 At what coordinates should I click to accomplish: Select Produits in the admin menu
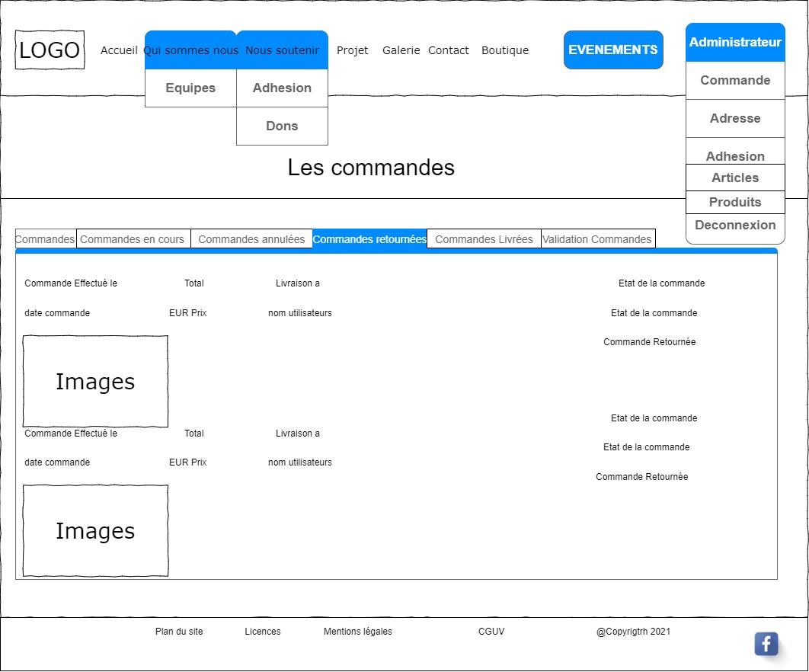[x=735, y=203]
